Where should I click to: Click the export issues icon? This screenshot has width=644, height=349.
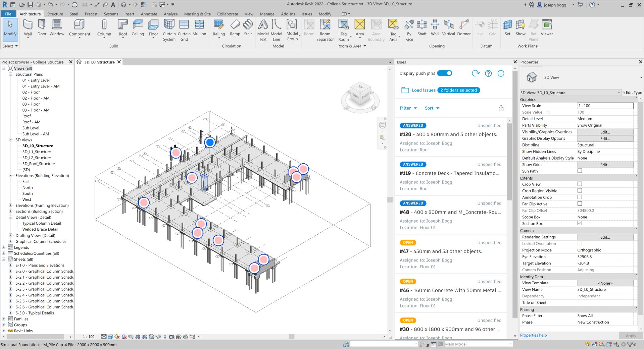click(x=501, y=108)
